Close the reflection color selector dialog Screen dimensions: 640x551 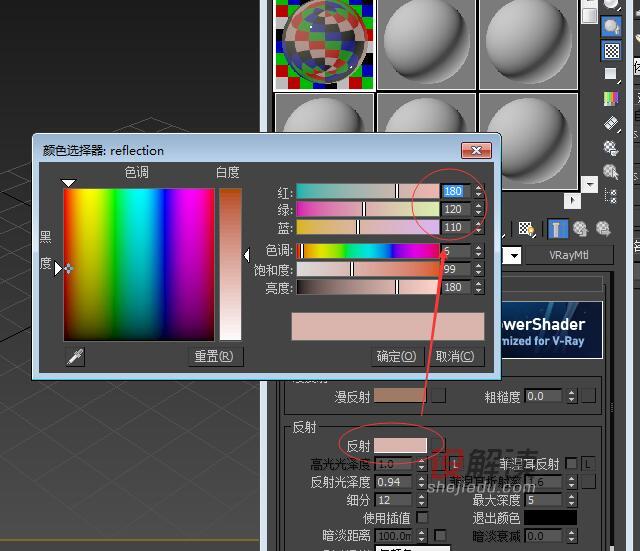476,150
